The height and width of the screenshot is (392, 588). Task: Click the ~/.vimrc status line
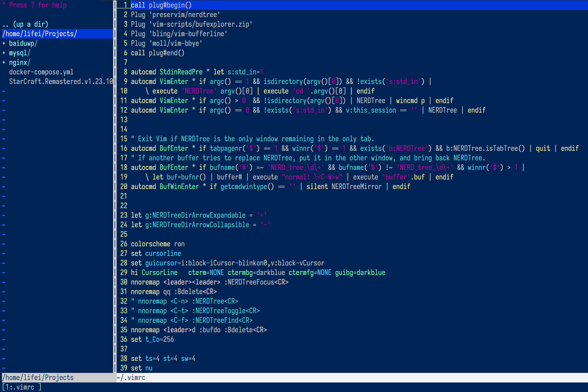tap(352, 378)
